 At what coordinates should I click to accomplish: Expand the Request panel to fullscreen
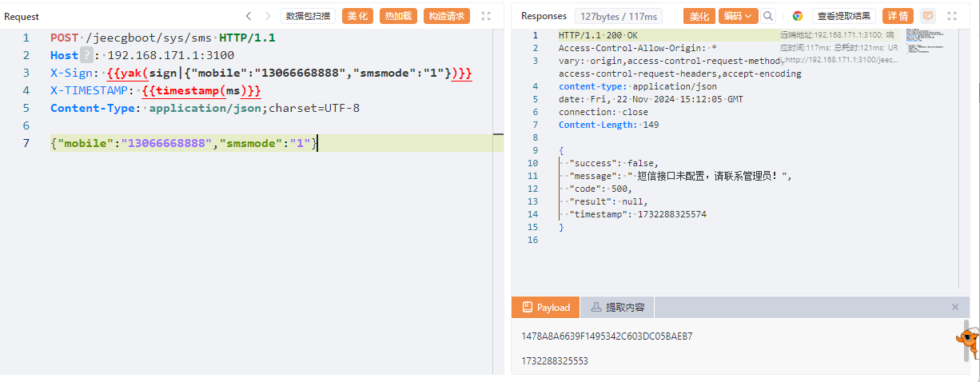point(486,16)
